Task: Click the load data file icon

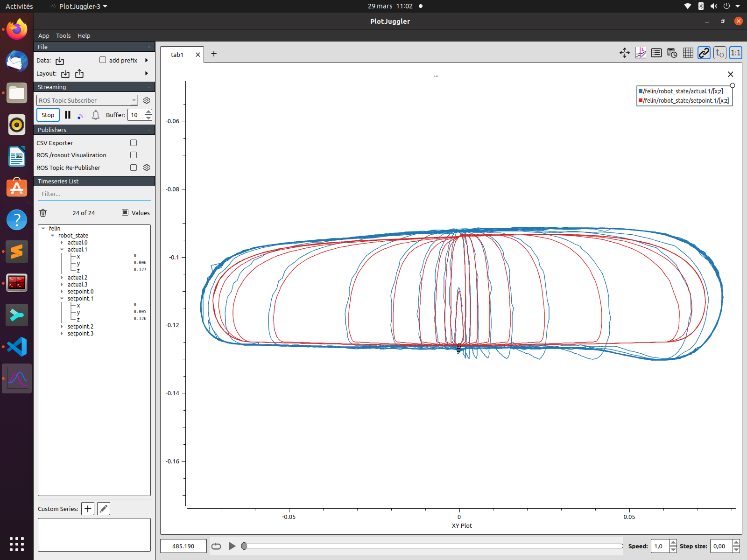Action: coord(60,61)
